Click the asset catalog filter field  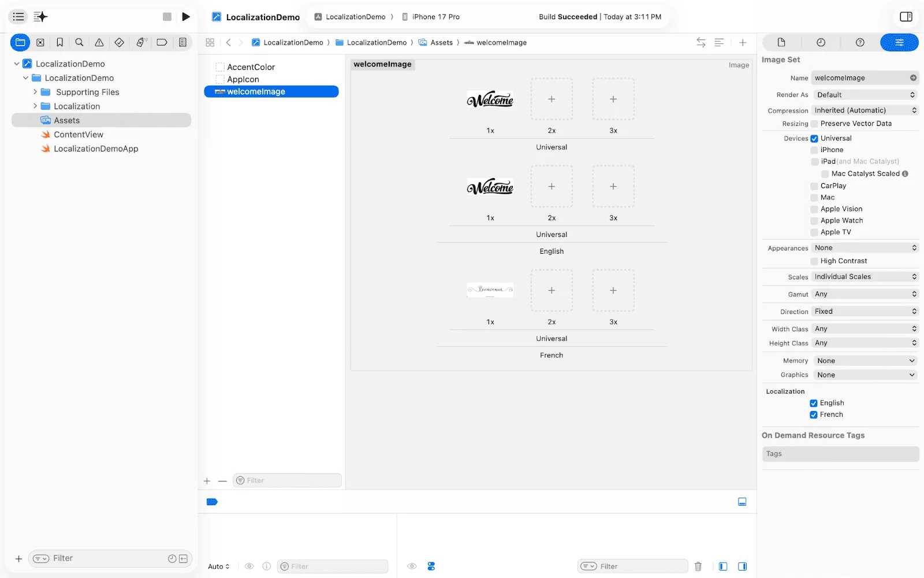[x=287, y=480]
